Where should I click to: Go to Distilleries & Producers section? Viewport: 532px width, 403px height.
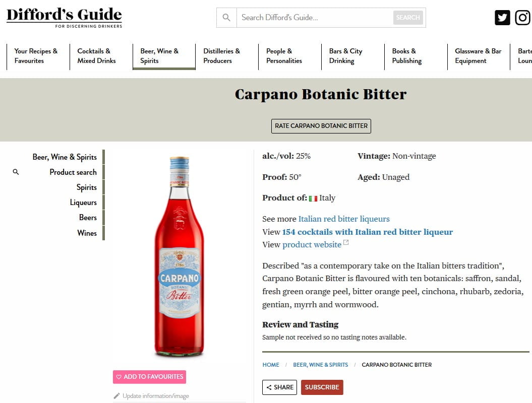(x=227, y=56)
